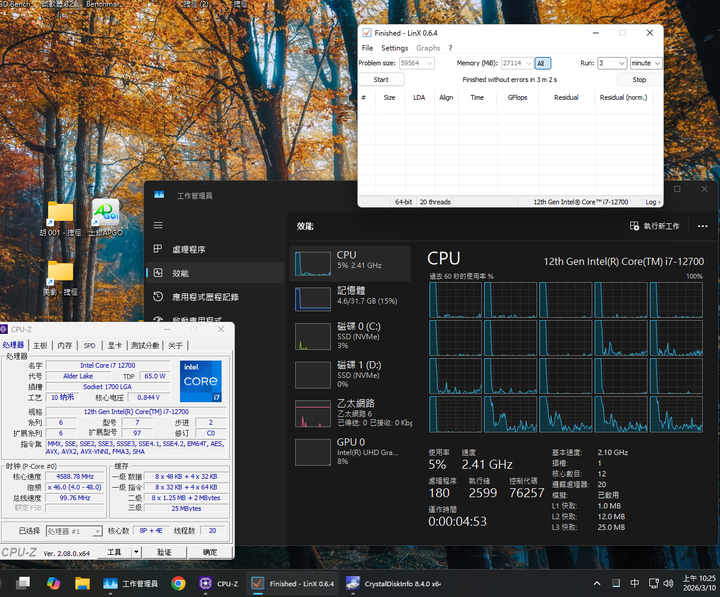Open Google Chrome from the taskbar
Screen dimensions: 720x597
tap(178, 583)
